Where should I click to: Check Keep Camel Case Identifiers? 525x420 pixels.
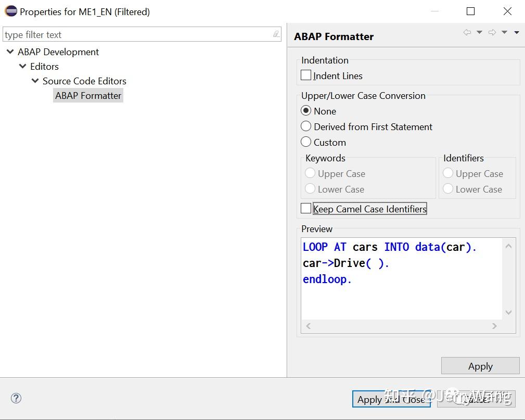pyautogui.click(x=306, y=208)
